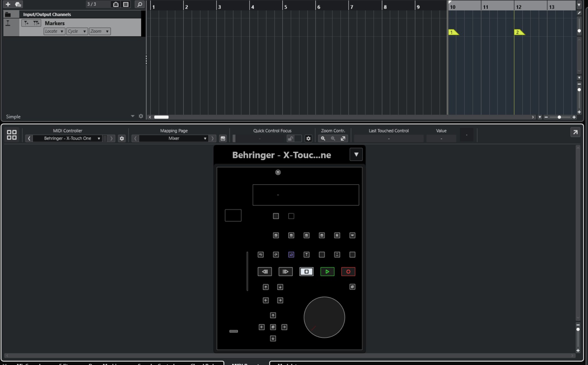Click the Add Track plus icon
This screenshot has height=365, width=588.
coord(8,4)
